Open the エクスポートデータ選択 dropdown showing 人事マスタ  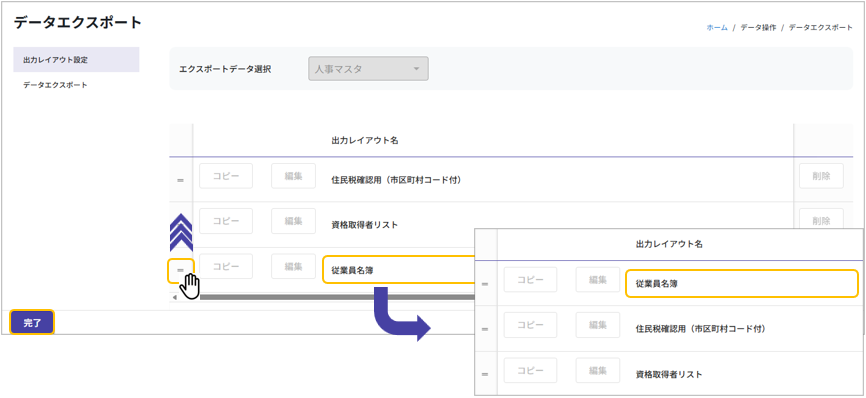[368, 70]
